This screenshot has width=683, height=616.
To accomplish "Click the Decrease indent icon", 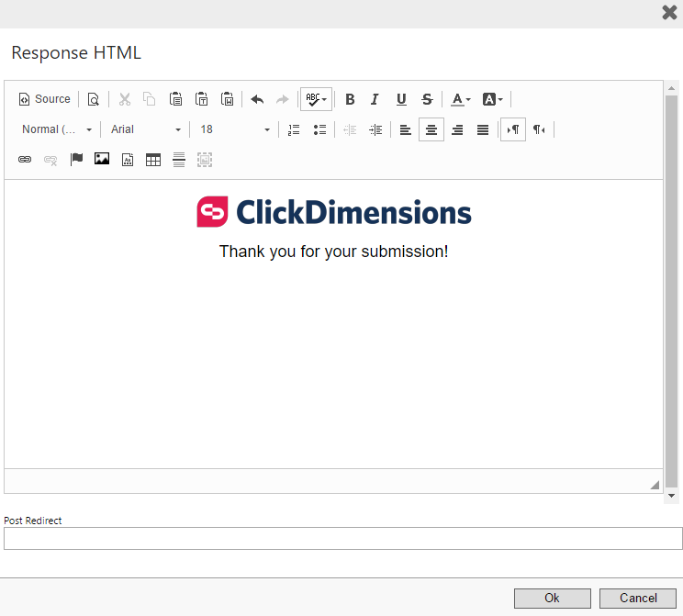I will (x=350, y=129).
